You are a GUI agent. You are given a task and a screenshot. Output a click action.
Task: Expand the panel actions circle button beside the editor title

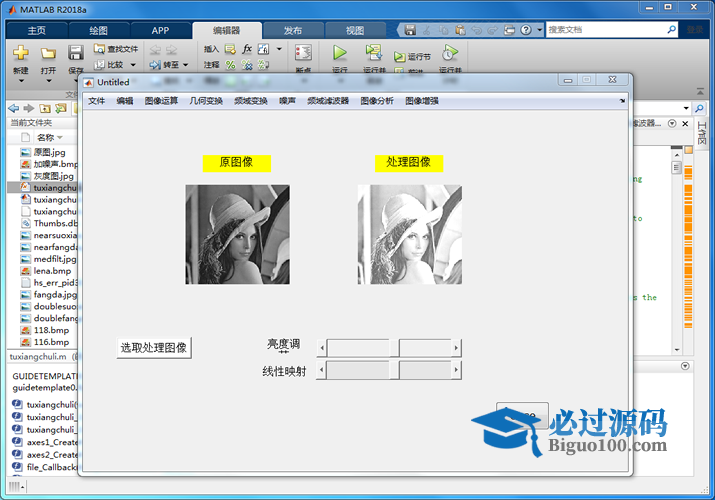pyautogui.click(x=672, y=124)
